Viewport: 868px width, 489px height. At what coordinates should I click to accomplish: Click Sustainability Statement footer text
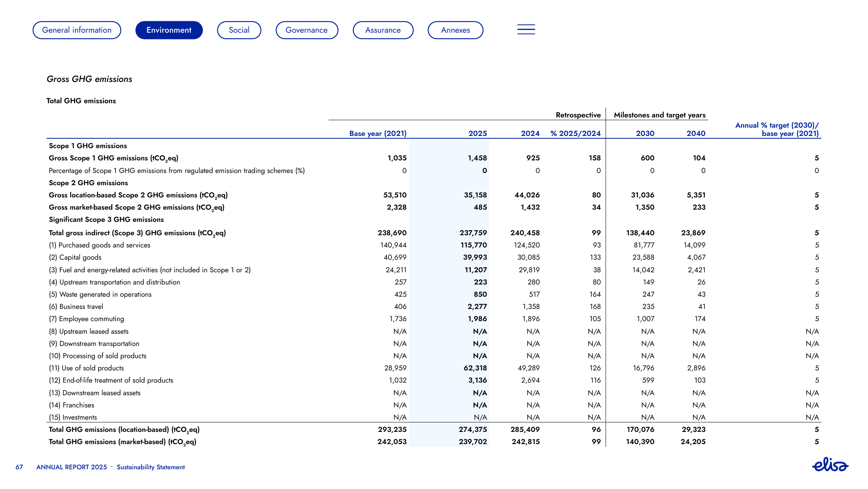(151, 467)
